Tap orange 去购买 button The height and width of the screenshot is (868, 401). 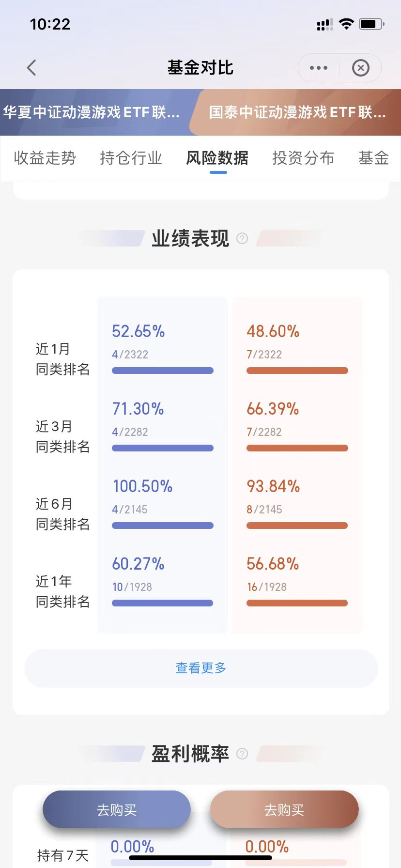pyautogui.click(x=284, y=810)
